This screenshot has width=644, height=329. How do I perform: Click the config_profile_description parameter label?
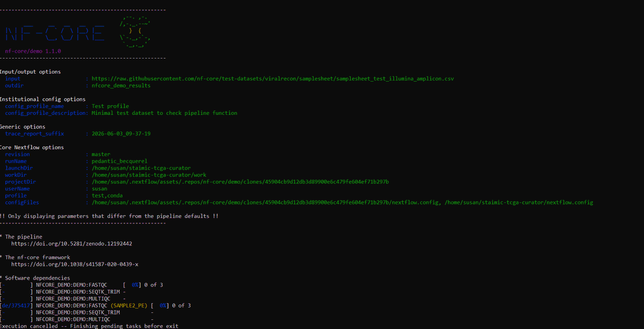46,113
